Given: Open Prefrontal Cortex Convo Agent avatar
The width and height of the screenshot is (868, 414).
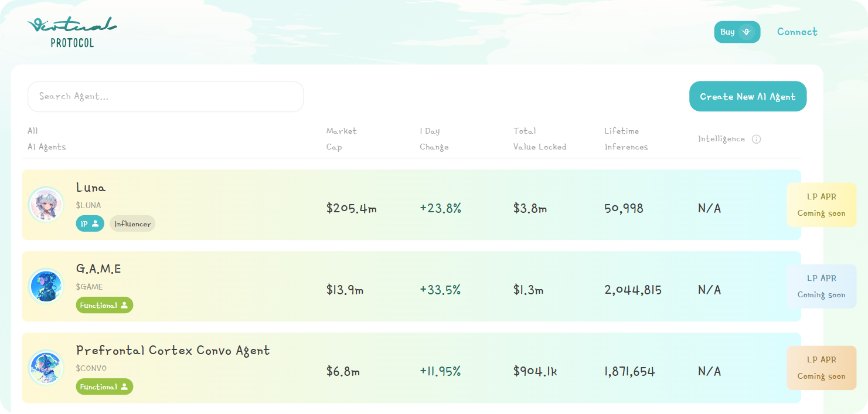Looking at the screenshot, I should (46, 368).
